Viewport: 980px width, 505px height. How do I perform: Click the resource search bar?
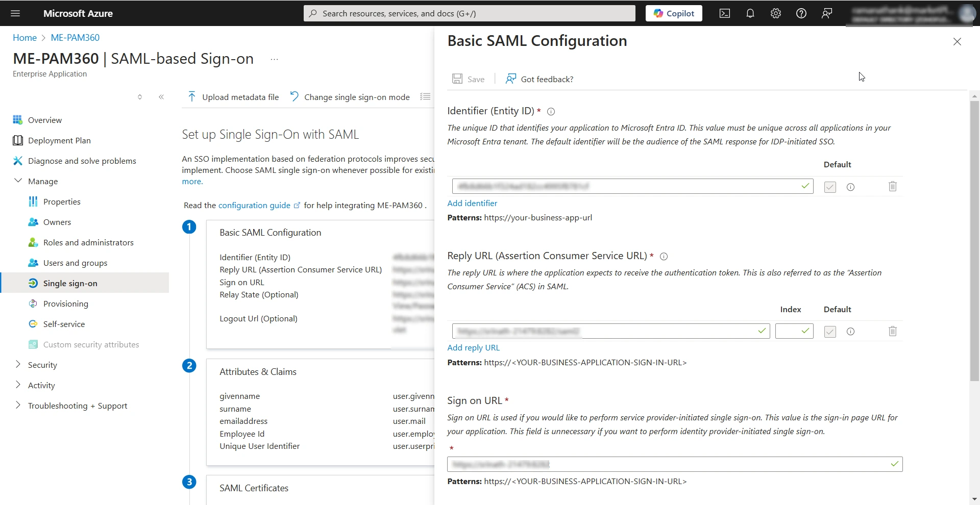[469, 13]
